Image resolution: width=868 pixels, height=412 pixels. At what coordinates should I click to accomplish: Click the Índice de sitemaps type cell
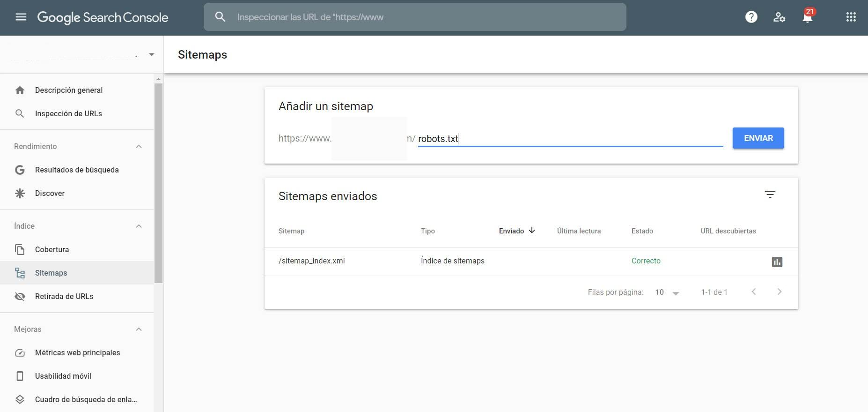453,261
